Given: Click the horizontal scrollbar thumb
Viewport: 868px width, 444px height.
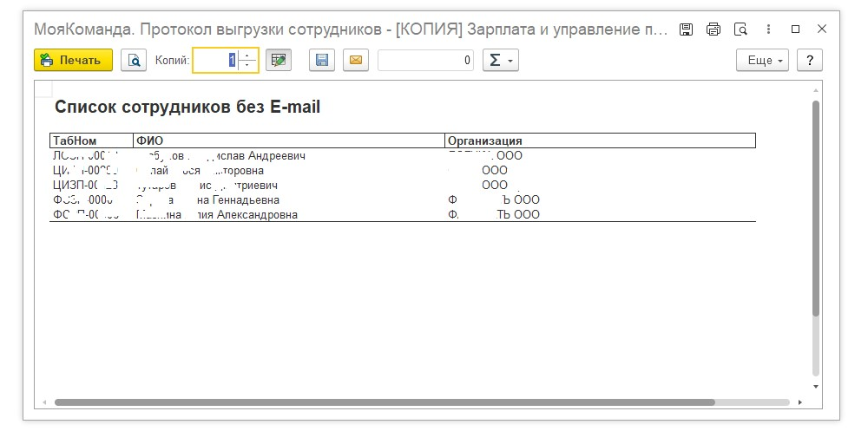Looking at the screenshot, I should tap(384, 402).
